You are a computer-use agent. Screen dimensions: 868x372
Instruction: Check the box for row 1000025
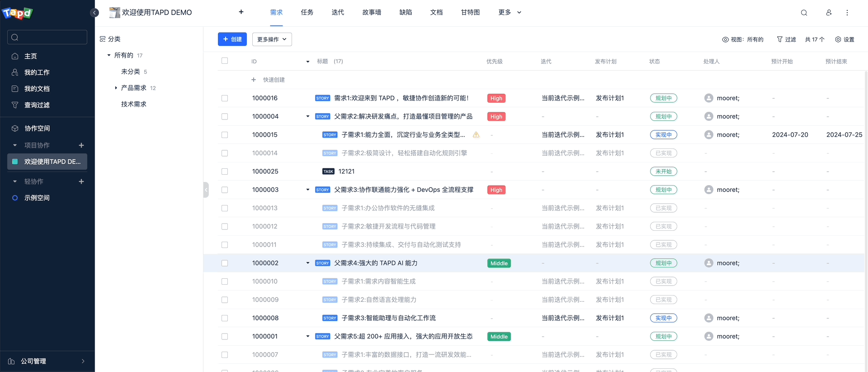coord(225,172)
